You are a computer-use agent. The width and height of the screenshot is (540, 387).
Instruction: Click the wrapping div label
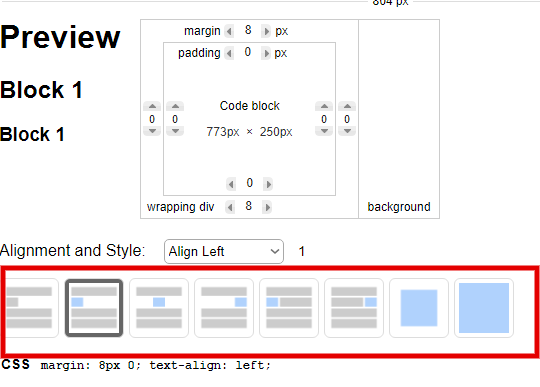(180, 207)
